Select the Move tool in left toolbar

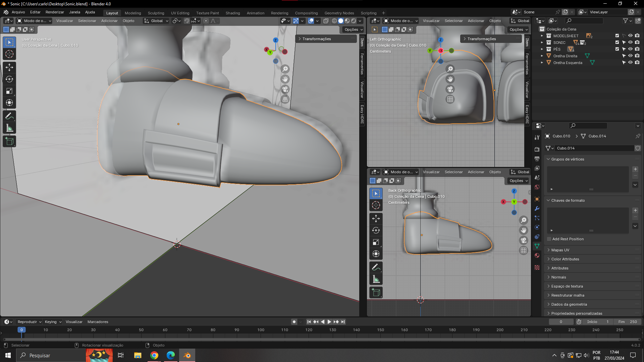coord(9,67)
